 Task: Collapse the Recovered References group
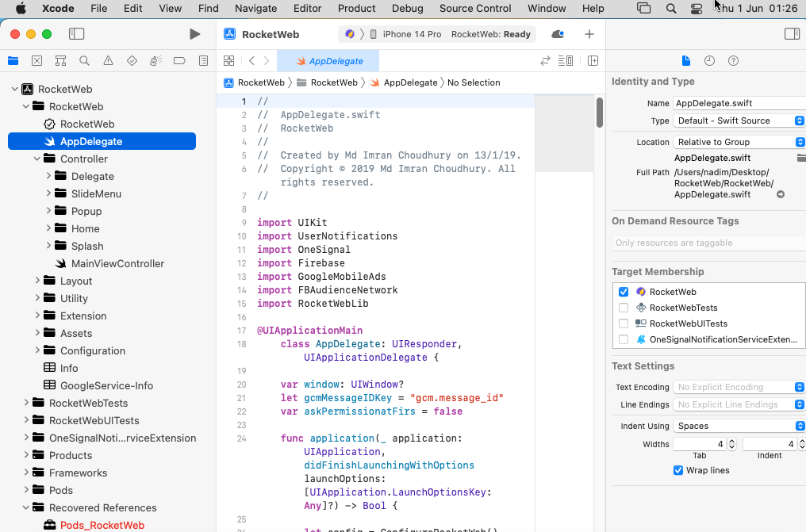click(x=25, y=508)
